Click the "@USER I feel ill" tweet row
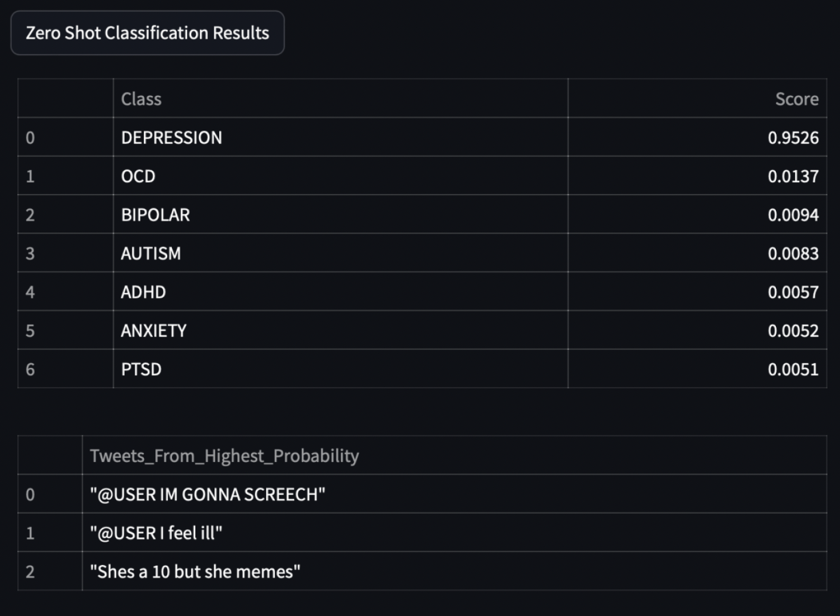The height and width of the screenshot is (616, 840). (156, 533)
